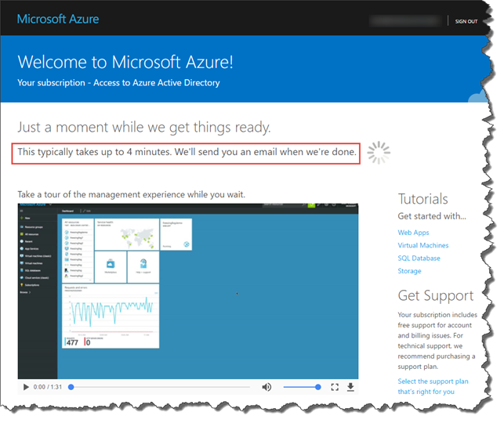Screen dimensions: 504x423
Task: Open the Virtual Machines tutorial
Action: (423, 245)
